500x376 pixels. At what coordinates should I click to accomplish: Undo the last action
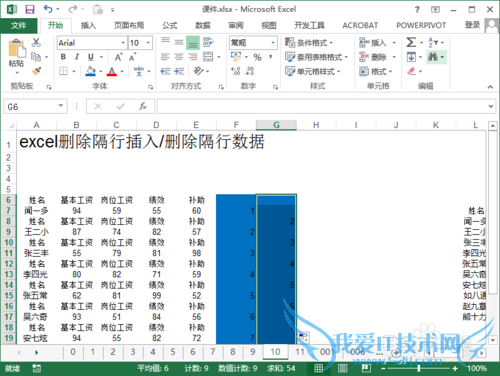(x=48, y=9)
